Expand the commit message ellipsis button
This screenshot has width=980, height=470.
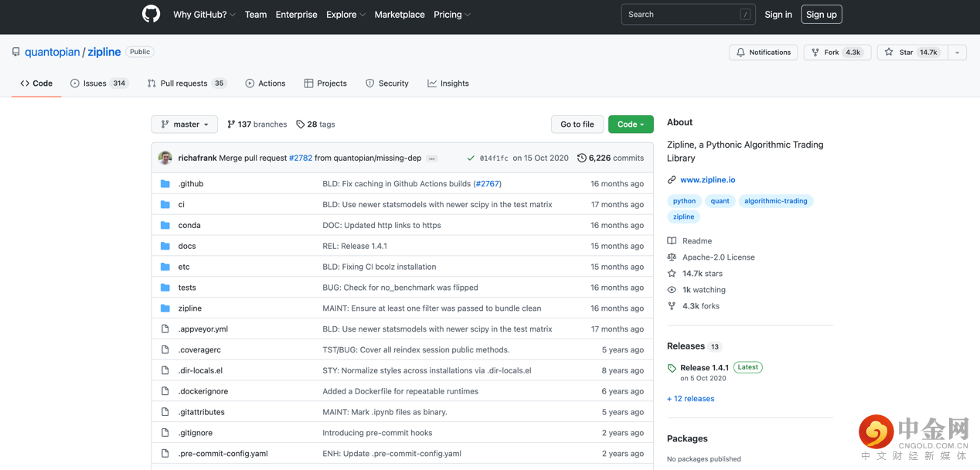coord(432,158)
